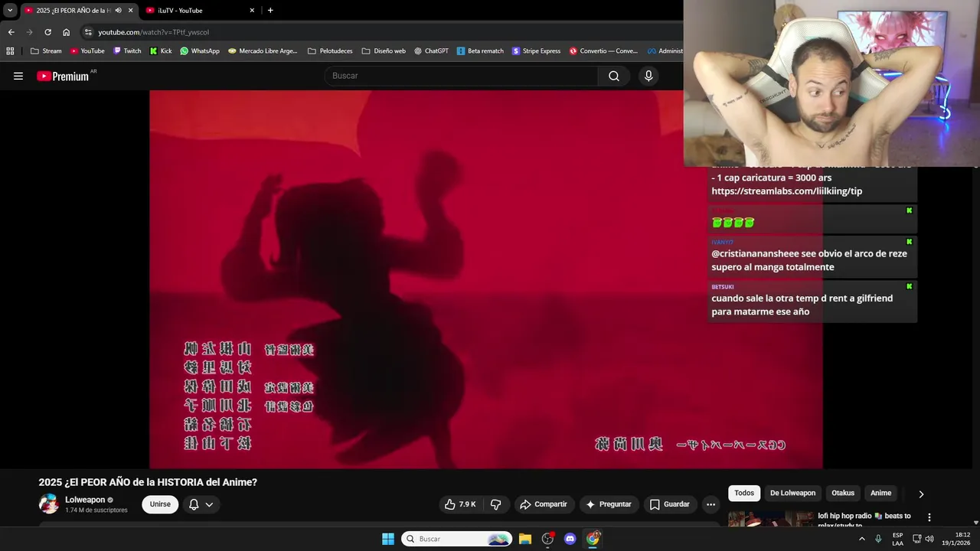
Task: Click the Windows taskbar Buscar search box
Action: (457, 539)
